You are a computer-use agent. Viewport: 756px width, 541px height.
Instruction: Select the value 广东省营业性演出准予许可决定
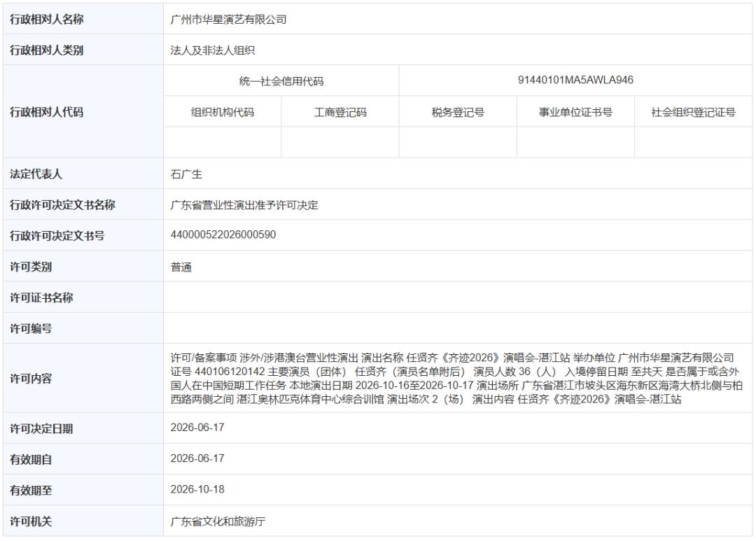tap(244, 205)
